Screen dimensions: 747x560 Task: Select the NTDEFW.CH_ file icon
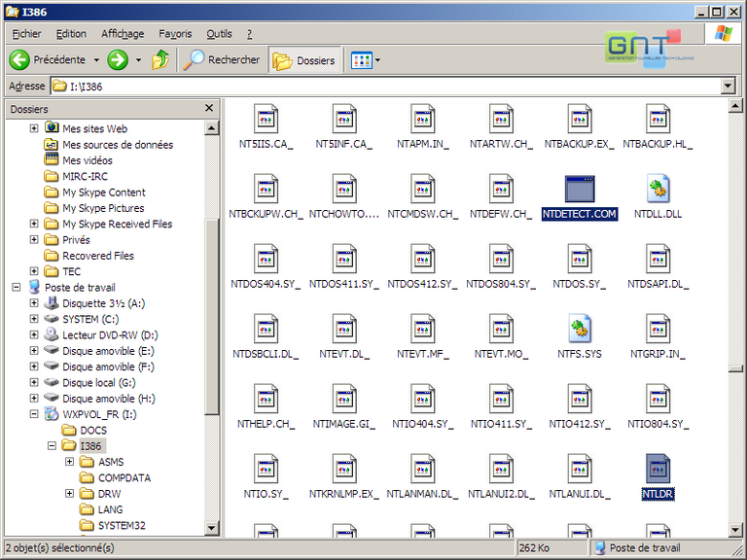pos(501,189)
